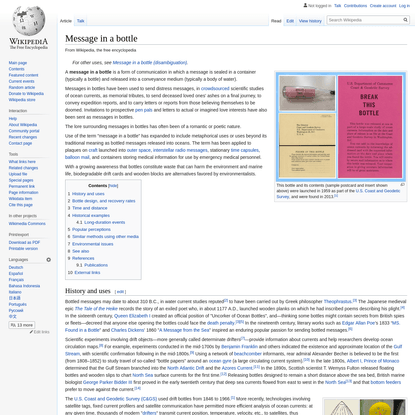Jump to Time and distance section

(x=90, y=208)
